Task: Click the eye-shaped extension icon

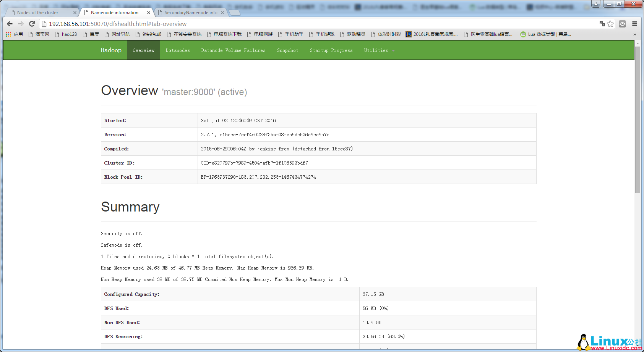Action: pos(622,24)
